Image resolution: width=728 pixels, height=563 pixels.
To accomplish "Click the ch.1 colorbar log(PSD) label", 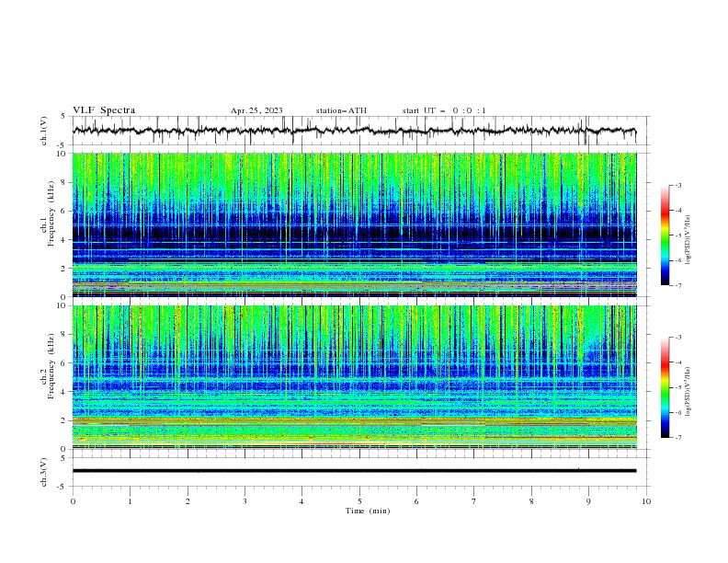I will click(688, 240).
